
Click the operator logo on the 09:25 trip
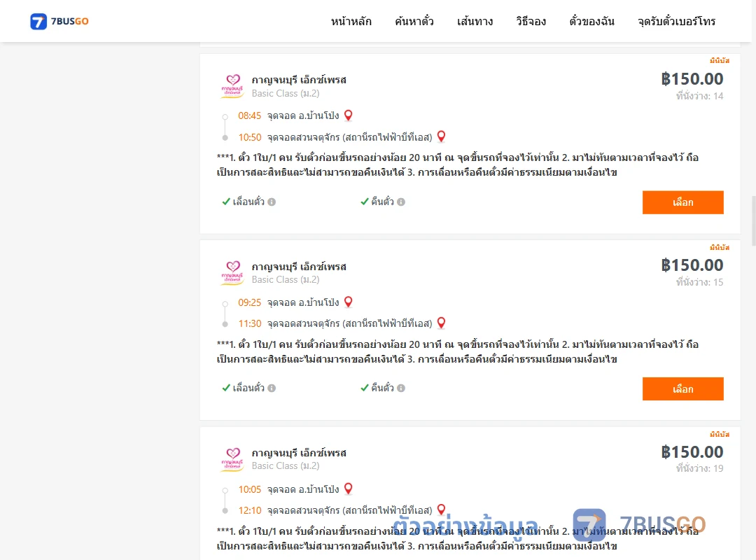[x=233, y=273]
